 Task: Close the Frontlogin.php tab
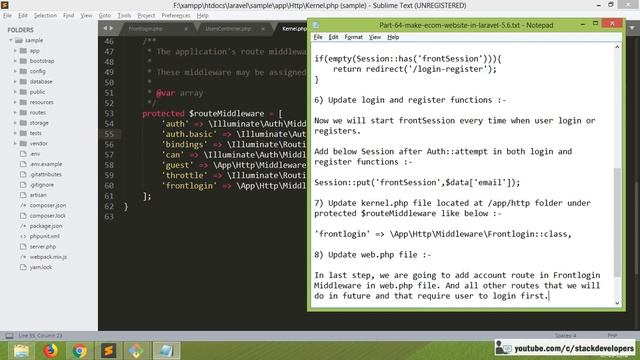(x=186, y=29)
